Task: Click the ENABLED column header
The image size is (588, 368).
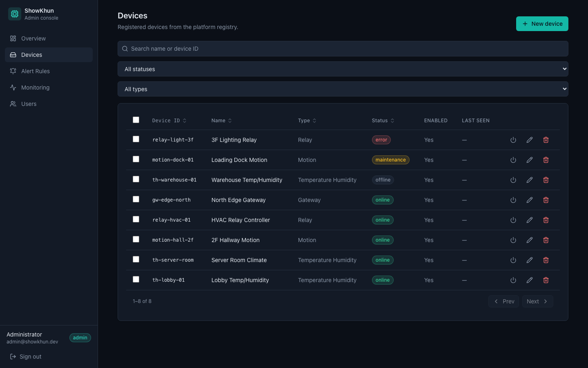Action: point(436,121)
